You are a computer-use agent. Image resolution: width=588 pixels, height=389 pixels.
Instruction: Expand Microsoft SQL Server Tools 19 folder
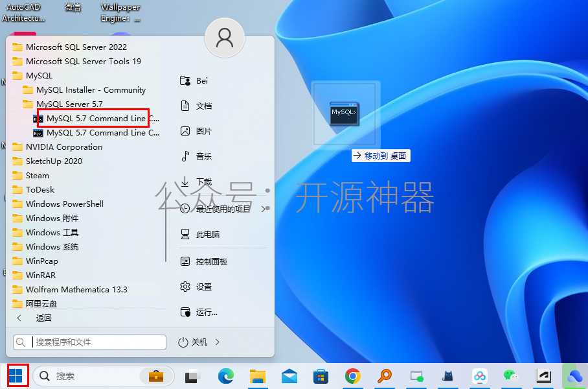76,61
